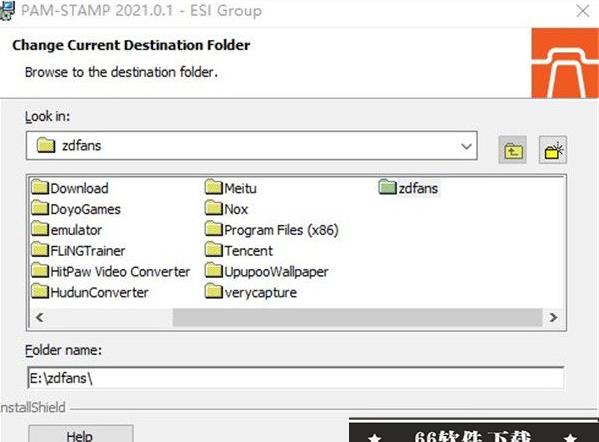This screenshot has width=599, height=442.
Task: Click the left arrow of horizontal scrollbar
Action: pos(39,317)
